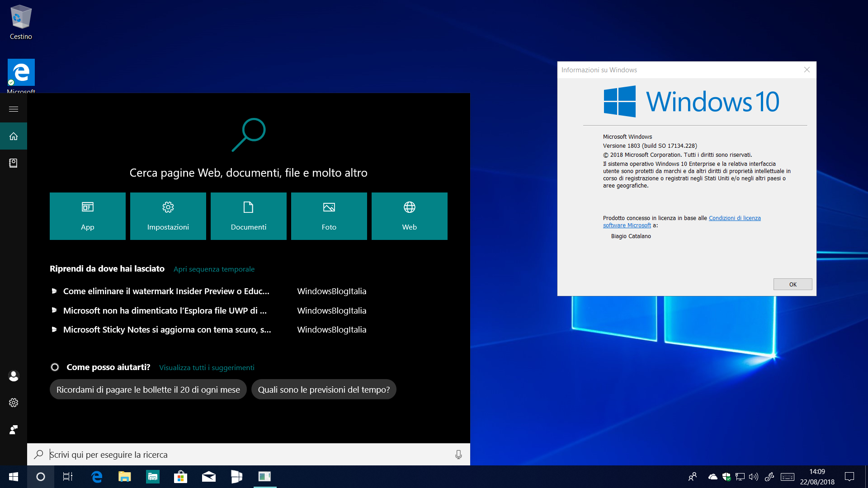Open the People icon in system tray

click(693, 477)
